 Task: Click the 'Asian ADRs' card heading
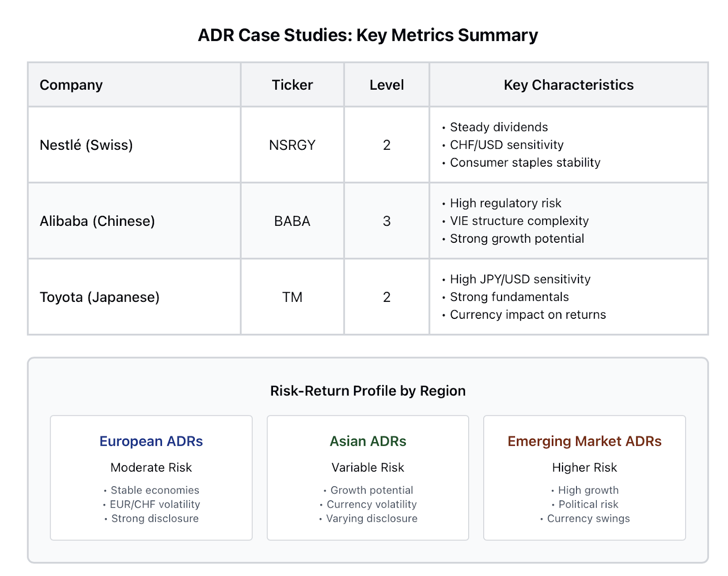point(368,441)
